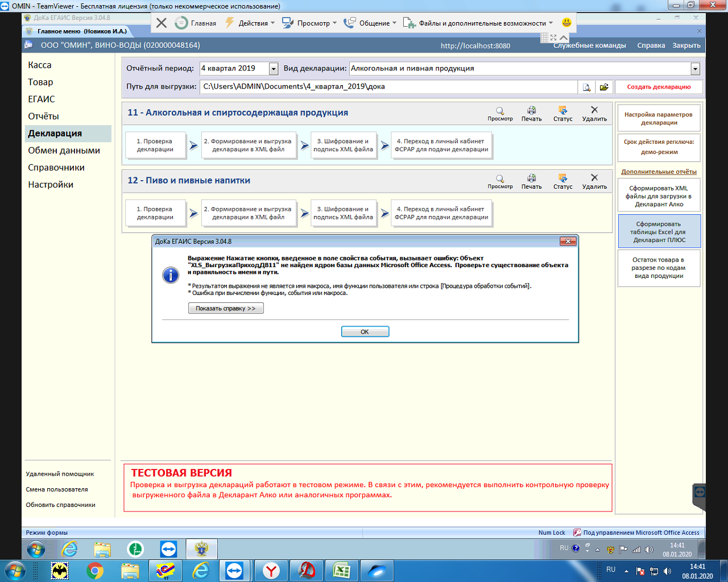This screenshot has width=728, height=582.
Task: Expand the Вид декларации dropdown
Action: click(695, 69)
